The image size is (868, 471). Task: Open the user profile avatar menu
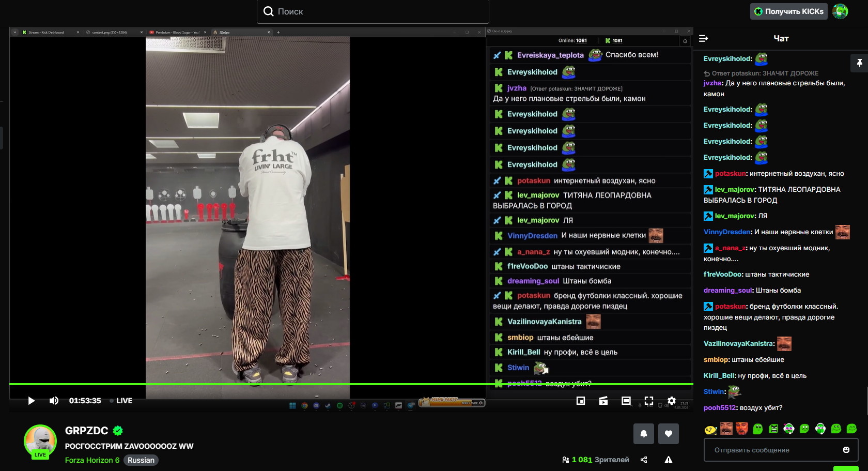(840, 11)
